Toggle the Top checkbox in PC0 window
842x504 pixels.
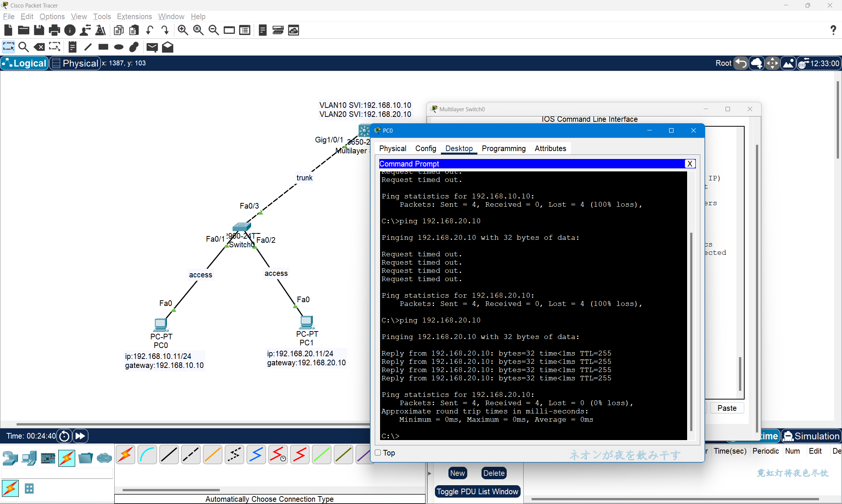pos(378,453)
